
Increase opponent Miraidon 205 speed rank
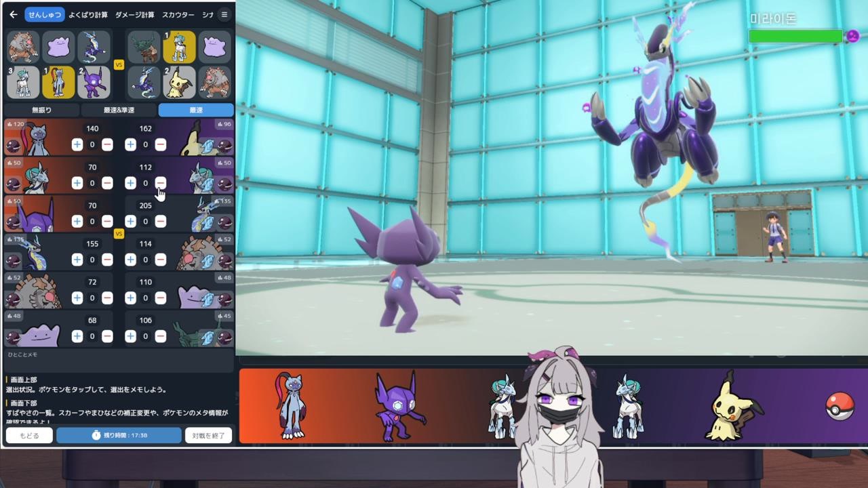[130, 221]
